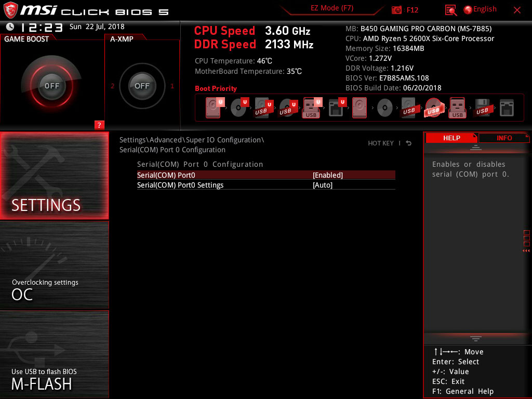Select UEFI USB key boot icon

(312, 108)
